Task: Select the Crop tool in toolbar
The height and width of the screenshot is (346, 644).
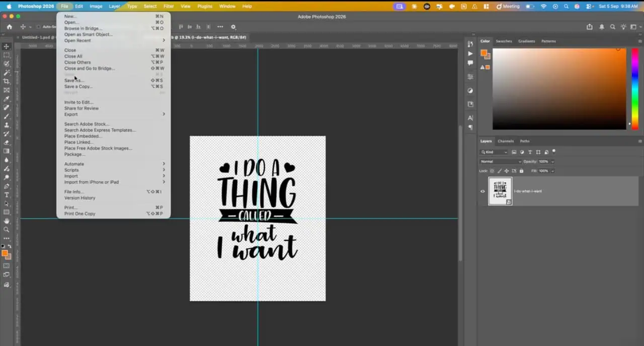Action: [7, 81]
